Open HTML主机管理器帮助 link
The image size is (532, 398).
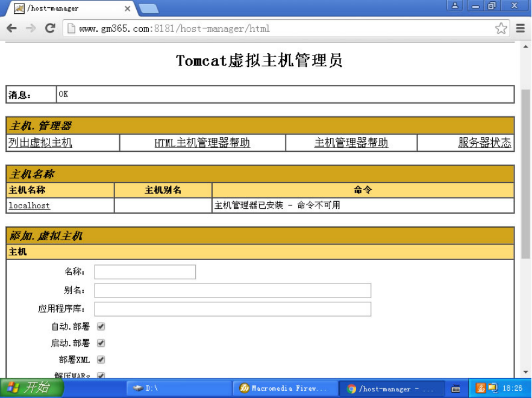click(x=202, y=143)
